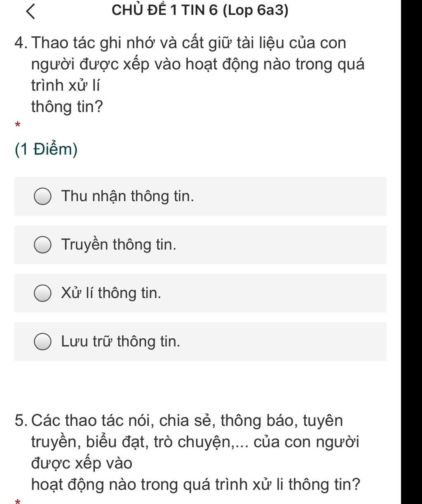Go back using the left chevron icon
Screen dimensions: 422x504
(31, 11)
